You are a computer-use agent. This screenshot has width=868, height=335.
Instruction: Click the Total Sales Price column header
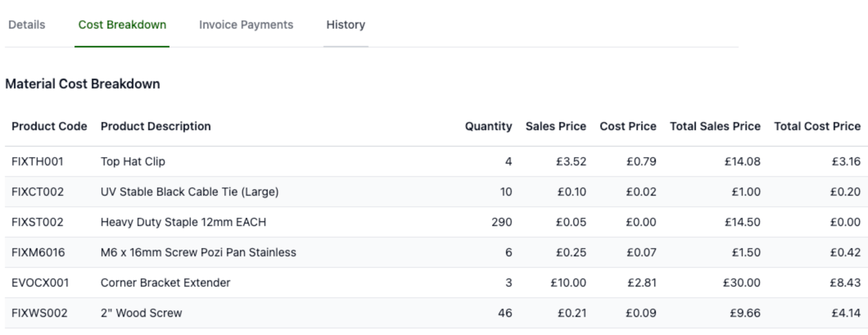point(715,126)
